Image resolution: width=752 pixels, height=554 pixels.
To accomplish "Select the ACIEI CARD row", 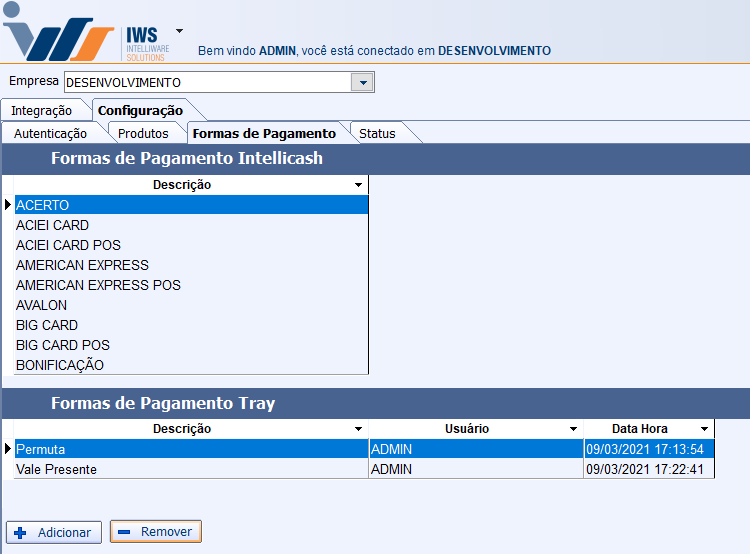I will [x=191, y=225].
